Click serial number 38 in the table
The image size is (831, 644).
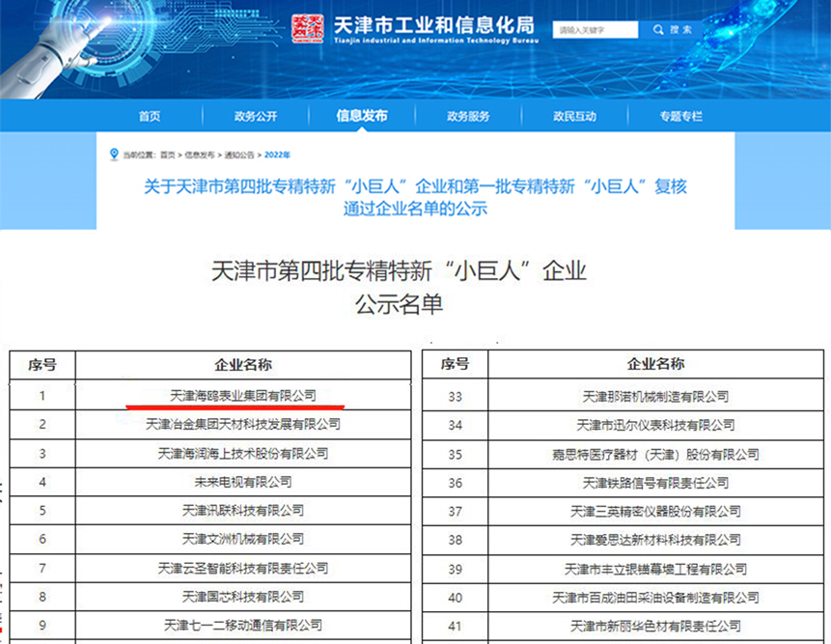point(456,540)
